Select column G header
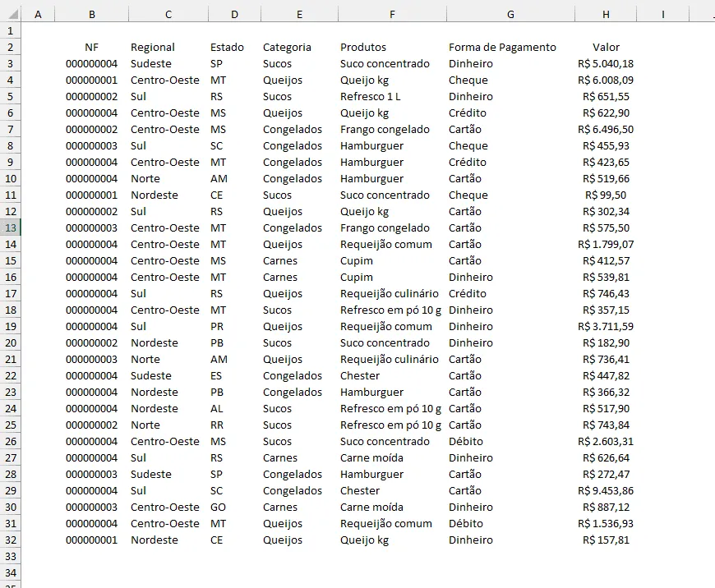This screenshot has height=588, width=715. tap(510, 15)
